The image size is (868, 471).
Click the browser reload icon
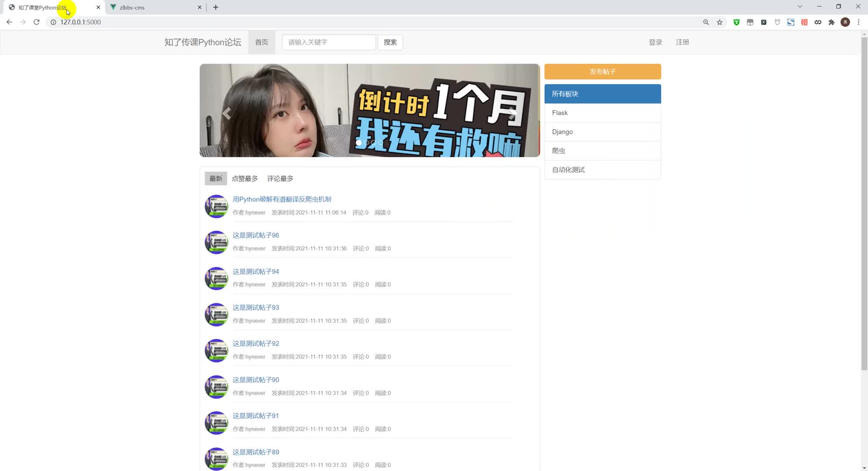pos(37,22)
